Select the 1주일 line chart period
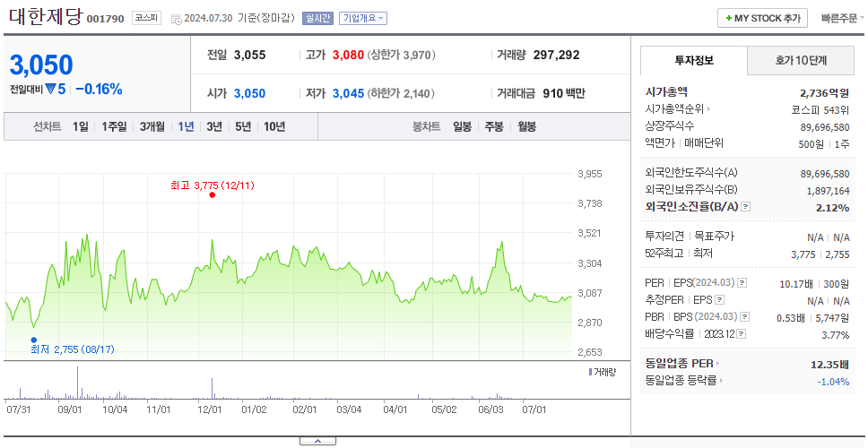Viewport: 868px width, 448px height. point(114,126)
